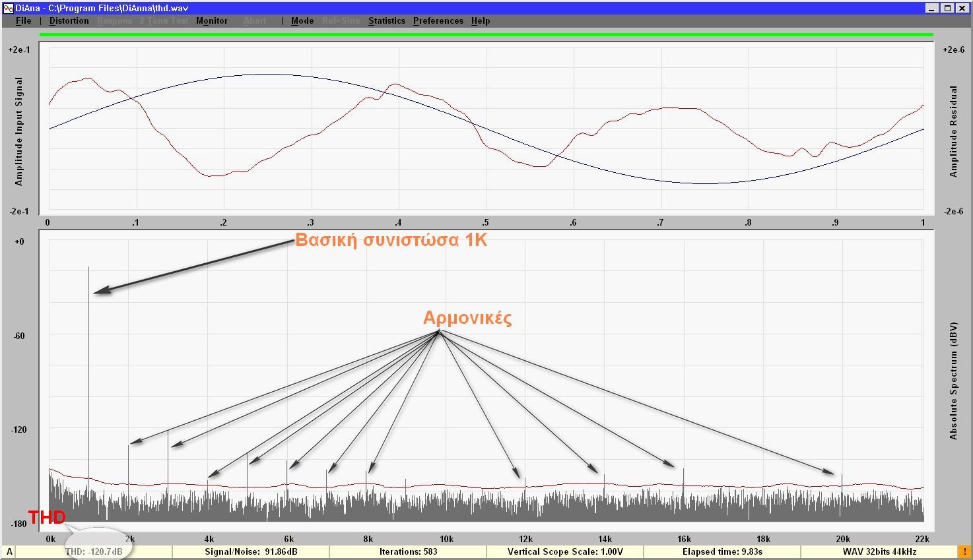
Task: Open the File menu
Action: [23, 21]
